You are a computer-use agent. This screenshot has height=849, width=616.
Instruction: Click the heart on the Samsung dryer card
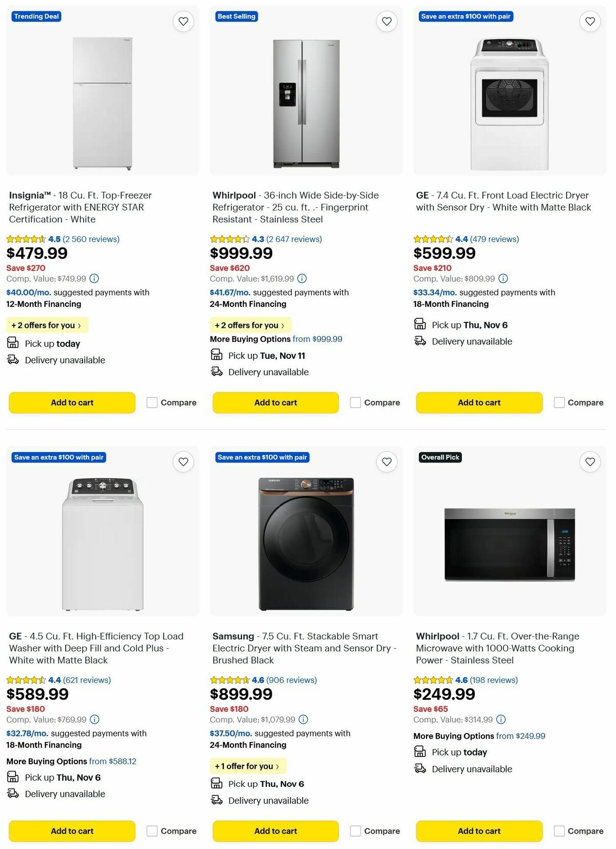coord(387,462)
